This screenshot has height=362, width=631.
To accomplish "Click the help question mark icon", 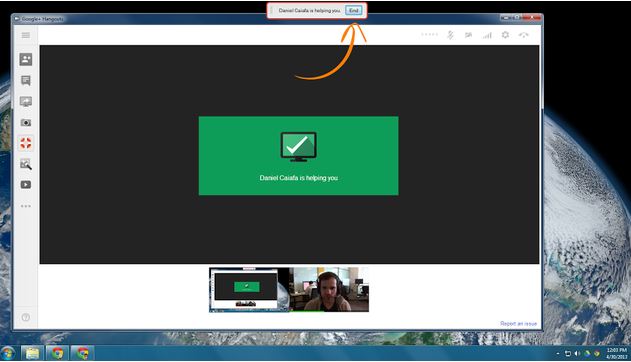I will (x=26, y=317).
